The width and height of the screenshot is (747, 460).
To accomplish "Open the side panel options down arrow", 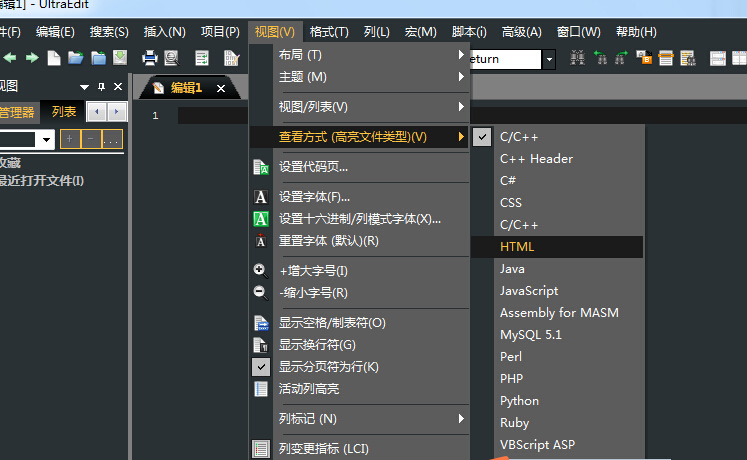I will (x=84, y=87).
